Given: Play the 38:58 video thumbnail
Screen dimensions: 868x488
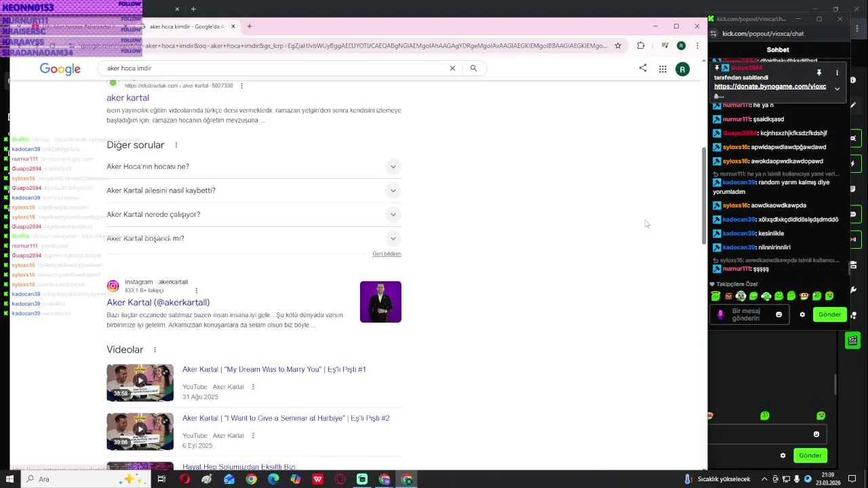Looking at the screenshot, I should point(140,383).
